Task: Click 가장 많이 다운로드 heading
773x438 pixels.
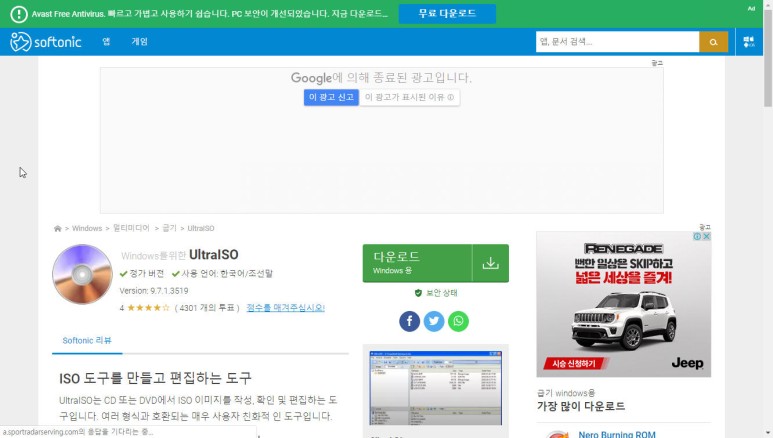Action: [581, 406]
